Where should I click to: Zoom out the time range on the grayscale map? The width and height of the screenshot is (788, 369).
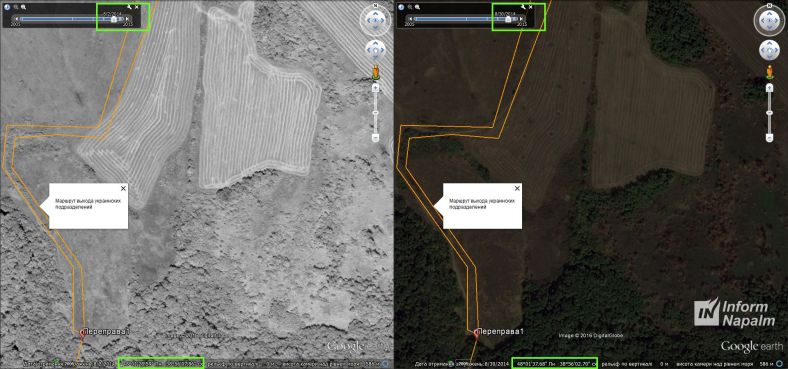16,7
